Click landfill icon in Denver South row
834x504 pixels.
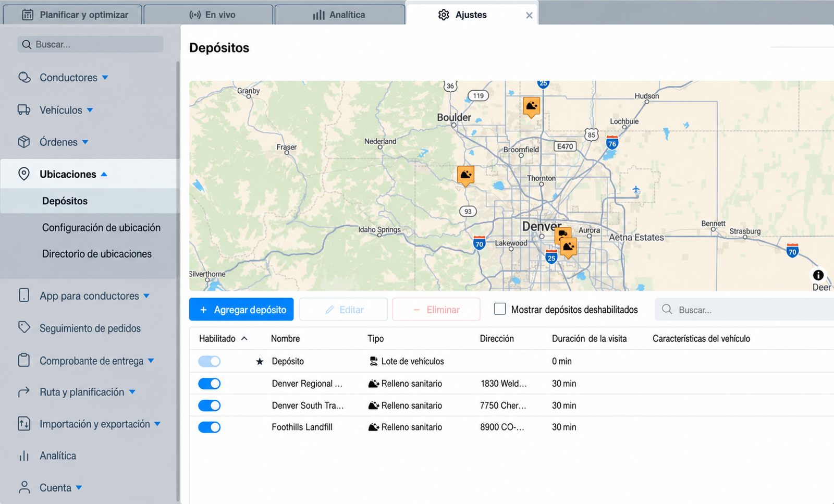(373, 405)
